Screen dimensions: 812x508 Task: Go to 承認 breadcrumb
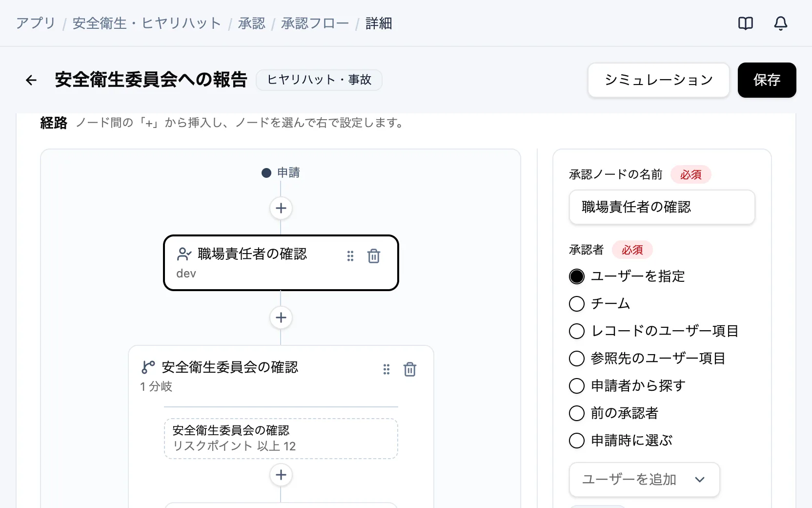click(x=252, y=23)
